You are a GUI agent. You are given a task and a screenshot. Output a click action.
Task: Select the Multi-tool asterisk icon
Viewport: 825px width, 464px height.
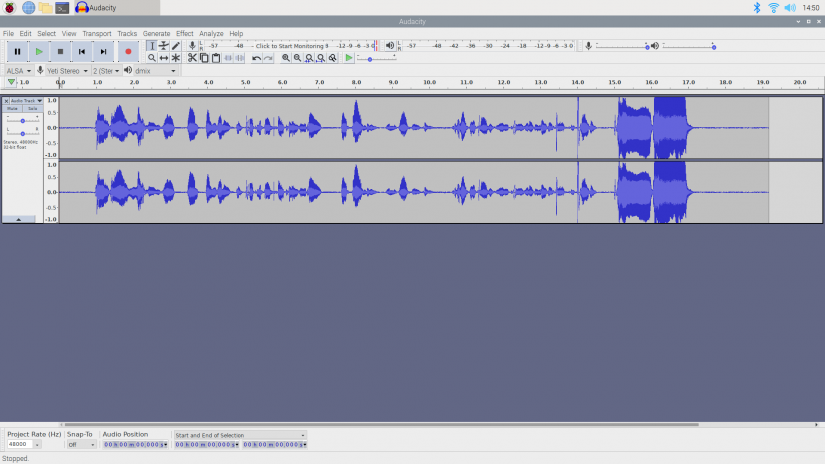(x=176, y=58)
